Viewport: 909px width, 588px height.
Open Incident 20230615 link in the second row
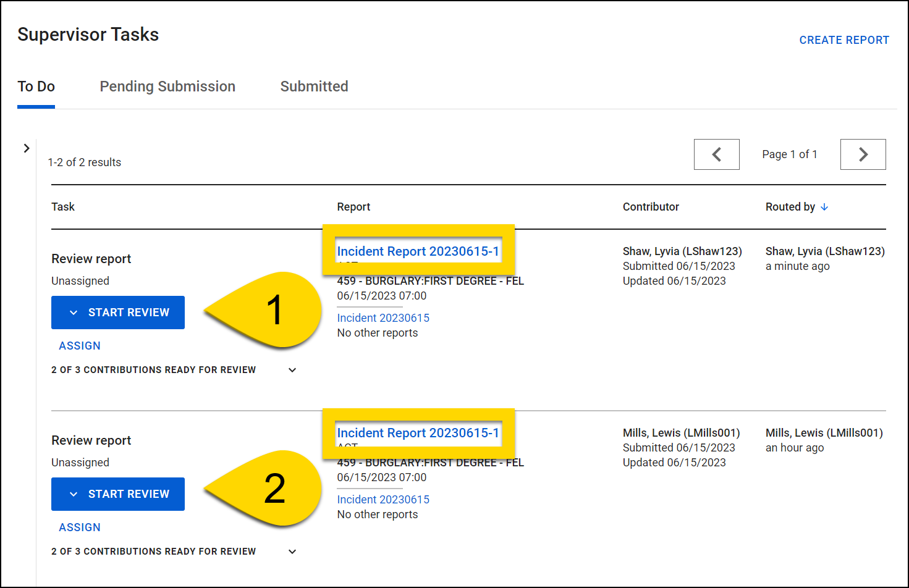click(x=383, y=499)
